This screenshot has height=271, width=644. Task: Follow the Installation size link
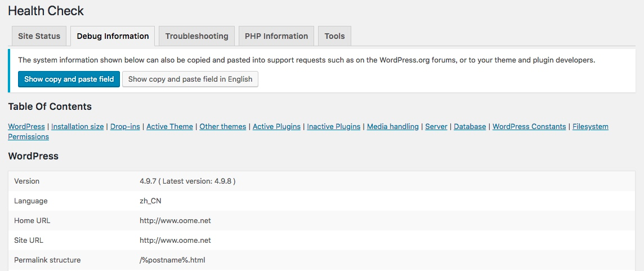coord(77,127)
